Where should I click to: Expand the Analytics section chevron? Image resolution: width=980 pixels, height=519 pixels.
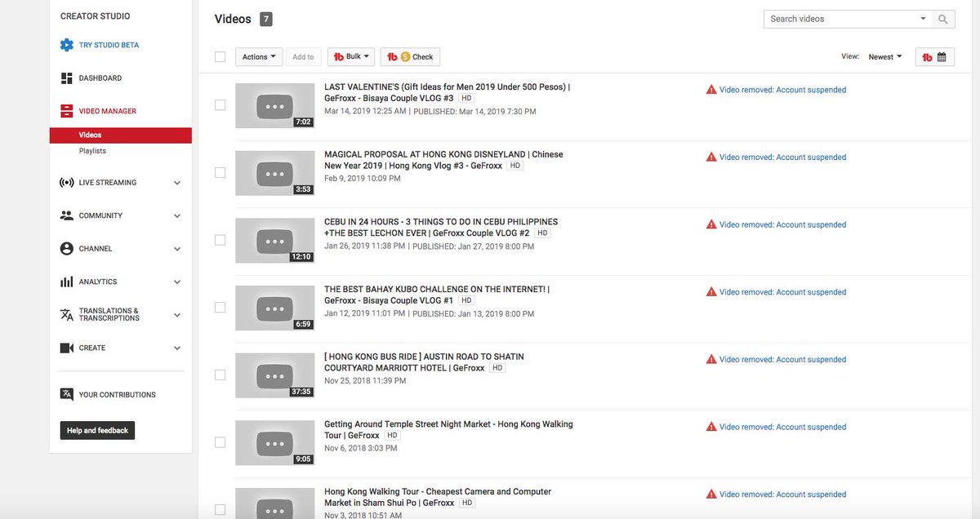(x=177, y=282)
